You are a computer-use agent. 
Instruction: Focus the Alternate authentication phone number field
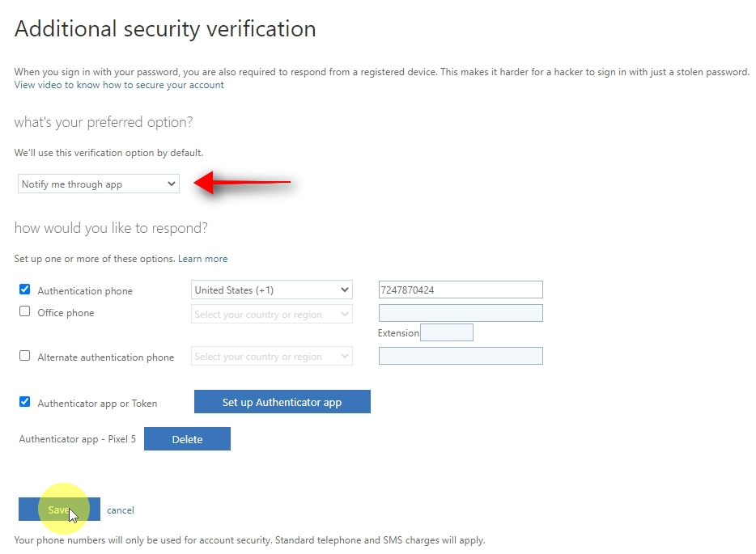click(461, 356)
